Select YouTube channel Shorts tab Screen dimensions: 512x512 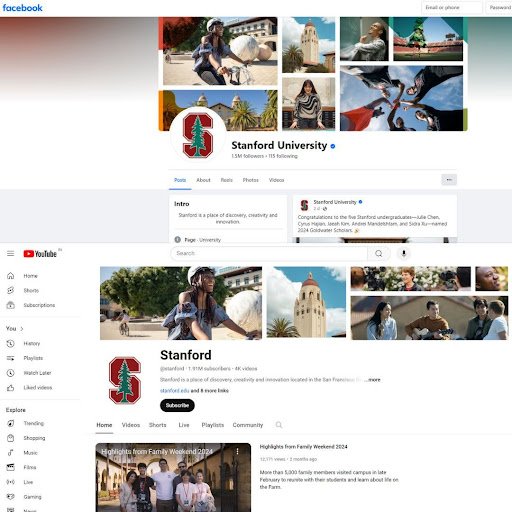click(158, 425)
